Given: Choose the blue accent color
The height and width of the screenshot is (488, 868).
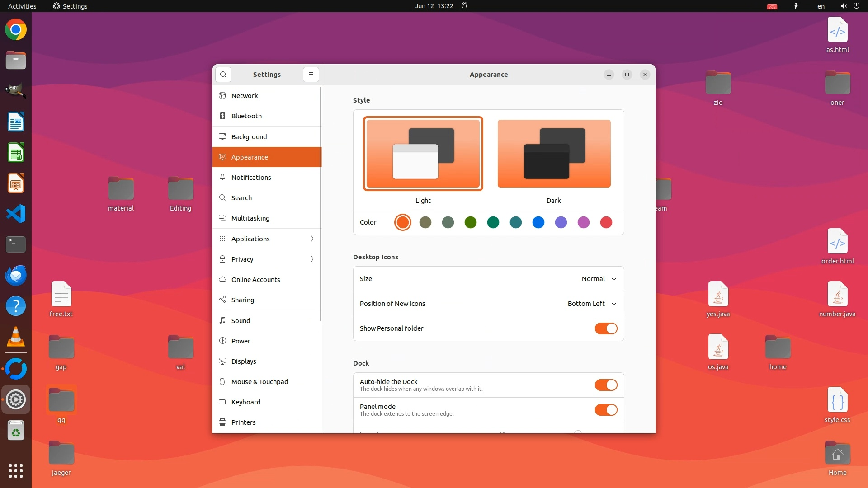Looking at the screenshot, I should [x=538, y=222].
